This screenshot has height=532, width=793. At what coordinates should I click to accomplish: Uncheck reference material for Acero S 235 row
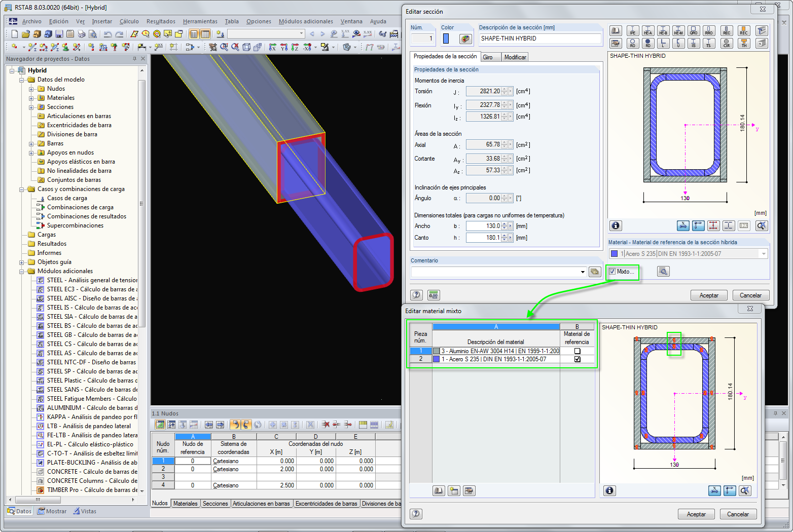coord(577,359)
